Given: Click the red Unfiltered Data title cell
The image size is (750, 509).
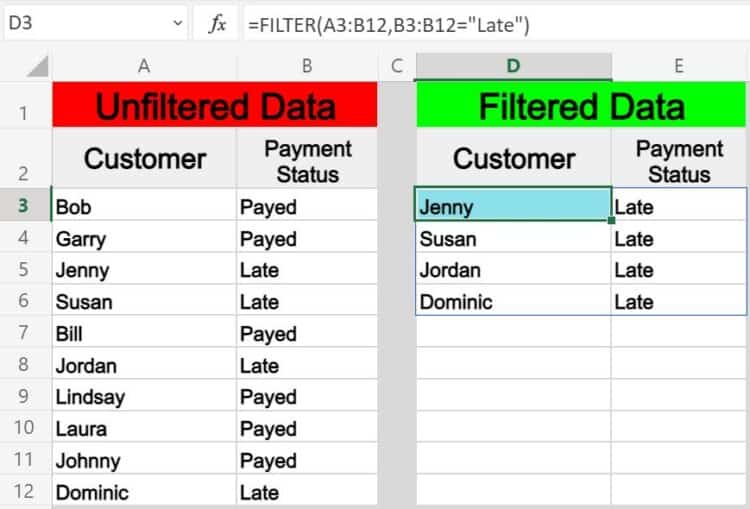Looking at the screenshot, I should [215, 105].
